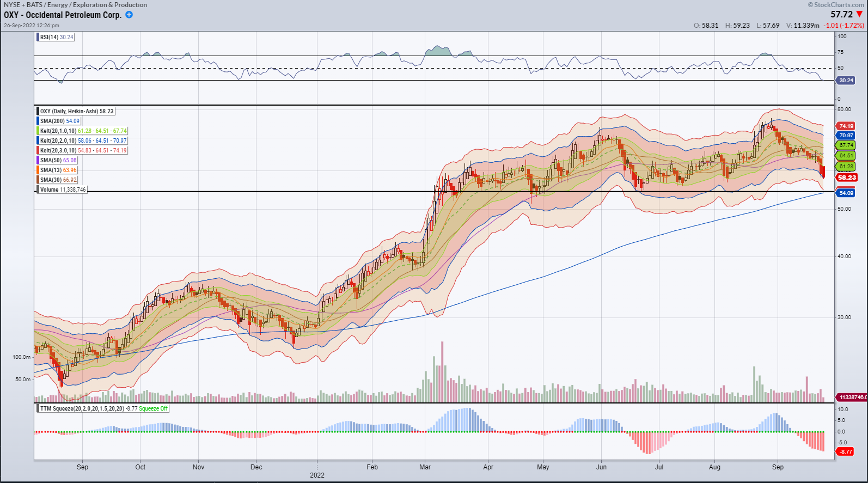Click the red 74.19 price tag
868x483 pixels.
point(846,126)
